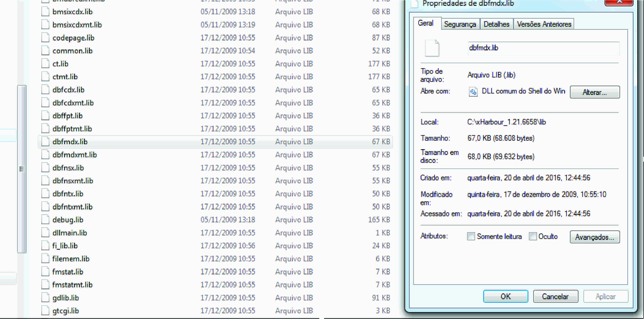Screen dimensions: 644x319
Task: Click the vertical scrollbar thumb on left pane
Action: (x=22, y=169)
